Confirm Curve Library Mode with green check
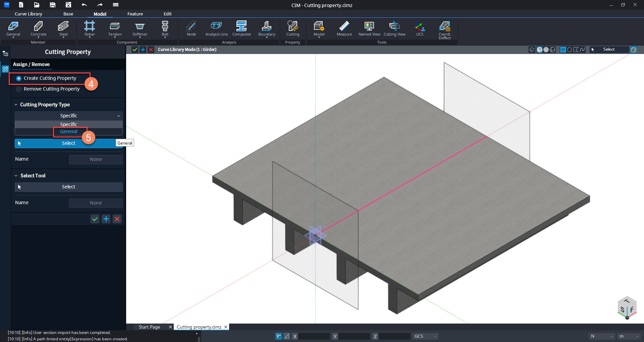644x342 pixels. click(135, 50)
